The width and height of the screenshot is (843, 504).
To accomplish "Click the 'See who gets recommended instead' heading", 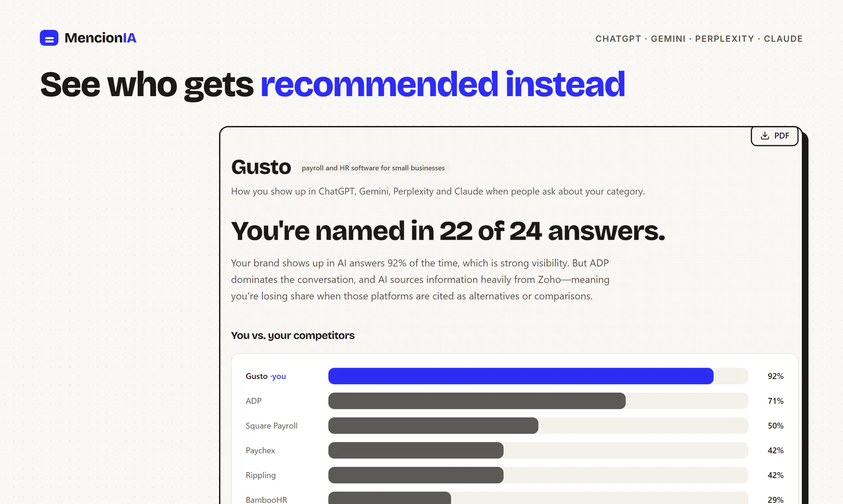I will [x=333, y=85].
